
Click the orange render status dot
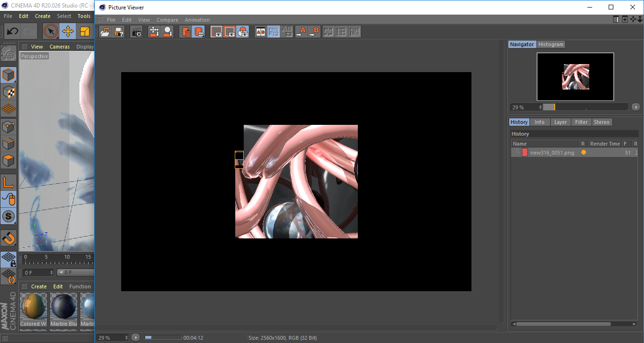(584, 152)
